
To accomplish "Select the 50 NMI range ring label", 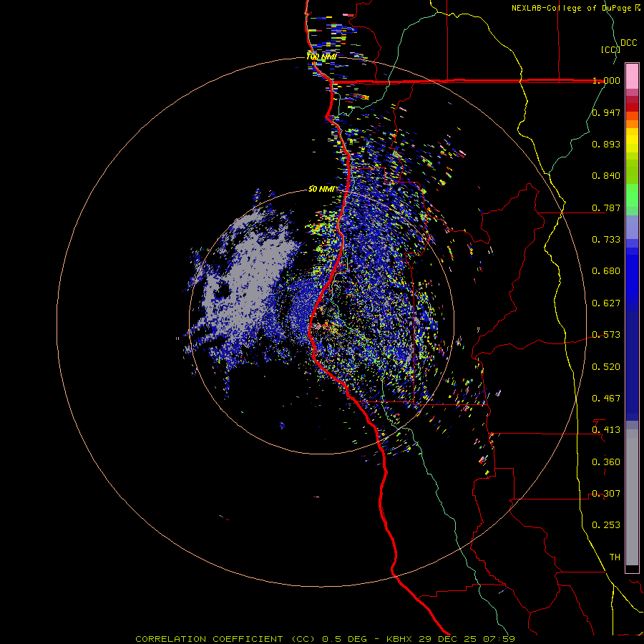I will click(321, 189).
